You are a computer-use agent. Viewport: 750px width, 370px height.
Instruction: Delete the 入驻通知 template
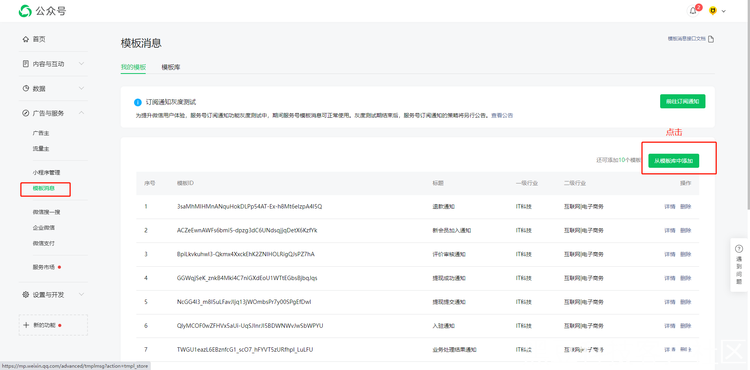685,326
